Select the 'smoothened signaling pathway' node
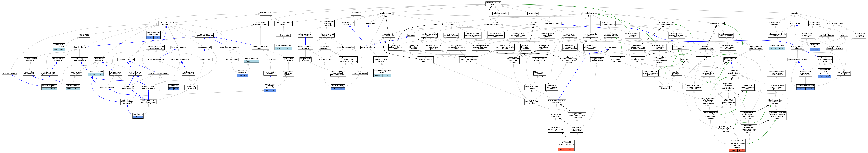 (382, 73)
